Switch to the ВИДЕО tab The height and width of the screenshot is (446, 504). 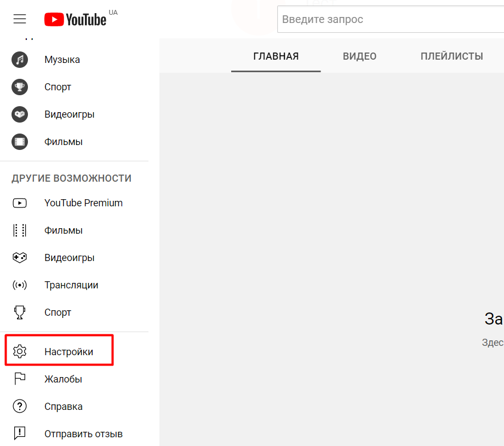359,56
